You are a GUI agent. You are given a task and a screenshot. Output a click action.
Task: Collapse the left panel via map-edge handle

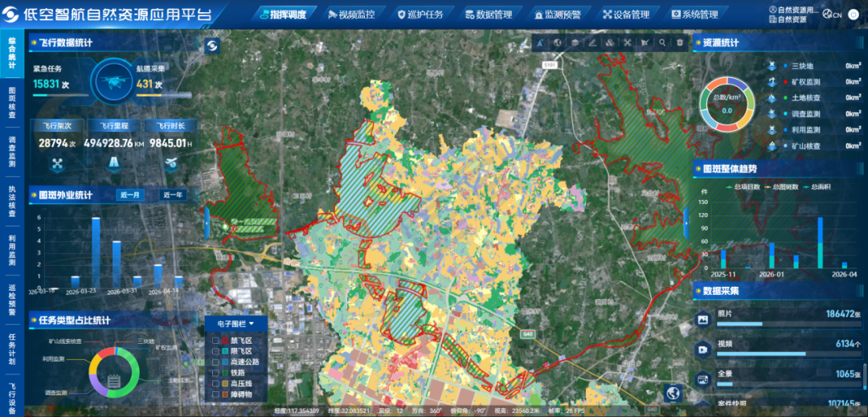[x=207, y=223]
